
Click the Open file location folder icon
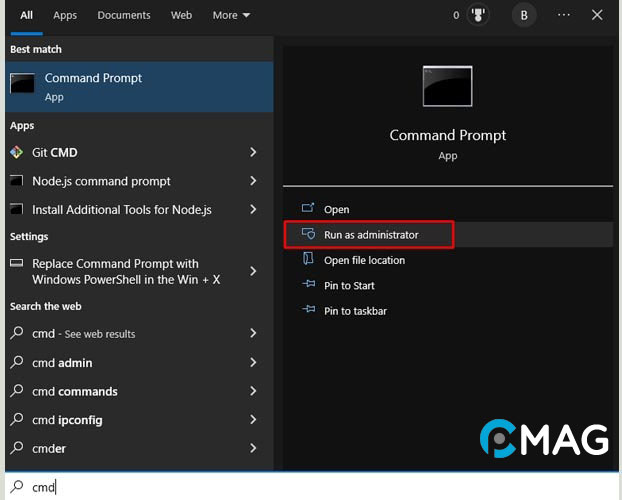pos(309,260)
